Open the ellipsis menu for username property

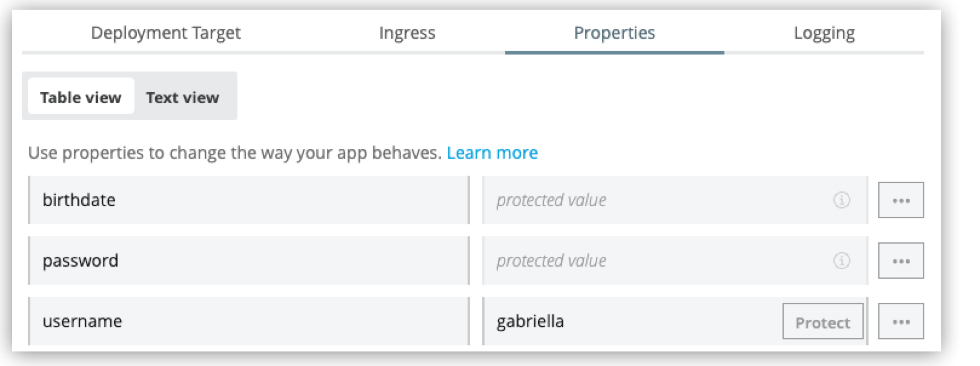tap(901, 321)
